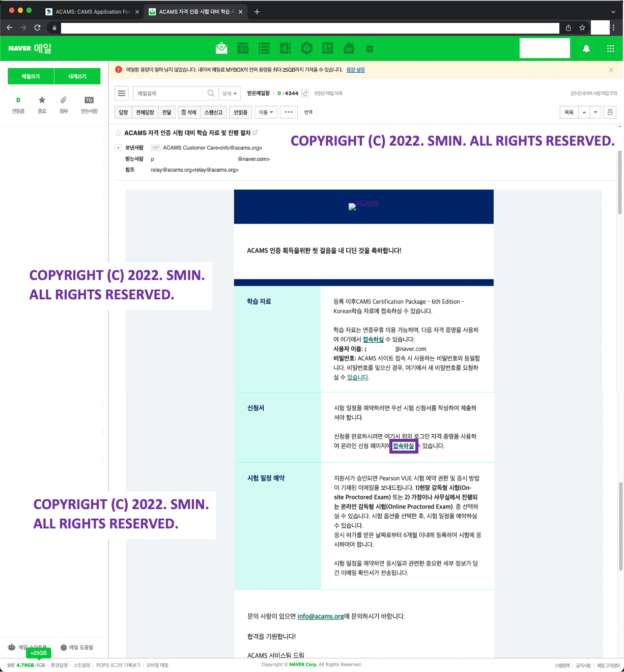Click 전체답장 reply-all button
The height and width of the screenshot is (672, 624).
[145, 113]
